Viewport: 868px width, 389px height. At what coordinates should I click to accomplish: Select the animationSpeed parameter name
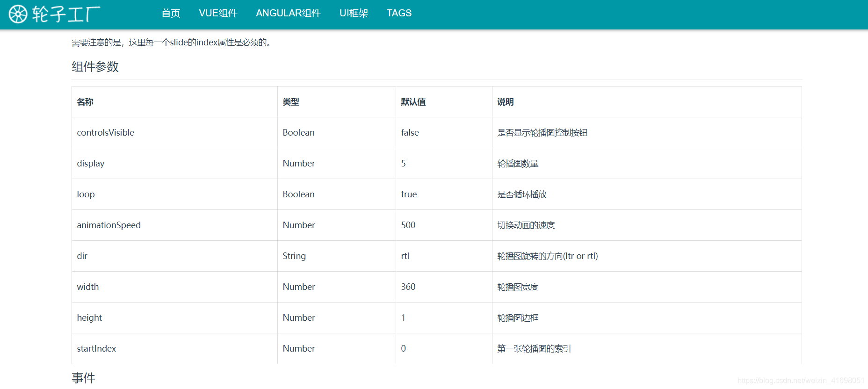(x=108, y=225)
